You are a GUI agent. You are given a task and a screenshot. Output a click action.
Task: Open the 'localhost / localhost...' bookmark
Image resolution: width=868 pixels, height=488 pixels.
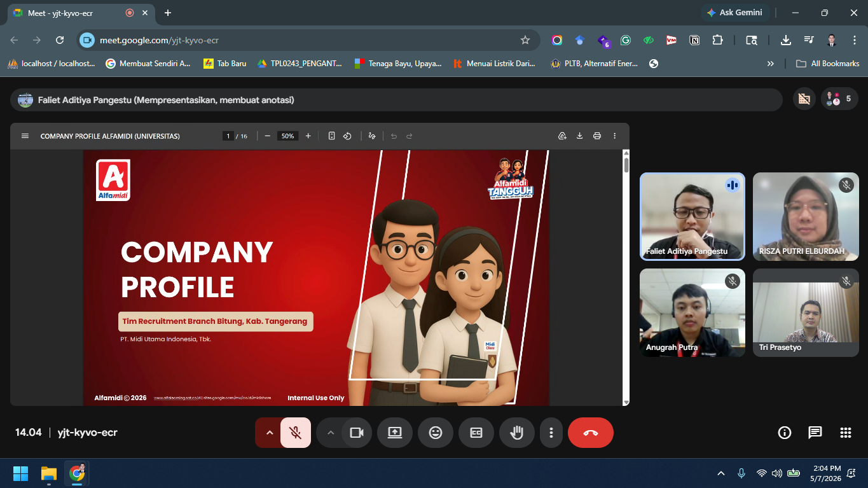click(52, 64)
